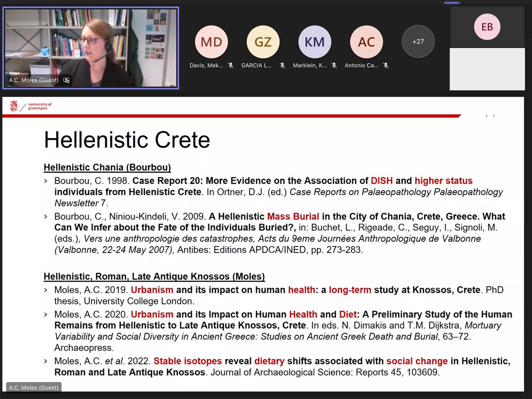This screenshot has height=399, width=532.
Task: Click the heading Hellenistic Chania (Bourbou)
Action: click(x=107, y=167)
